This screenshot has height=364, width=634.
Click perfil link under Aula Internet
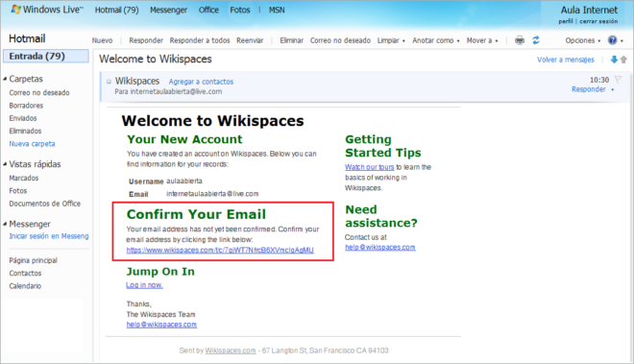[x=566, y=21]
